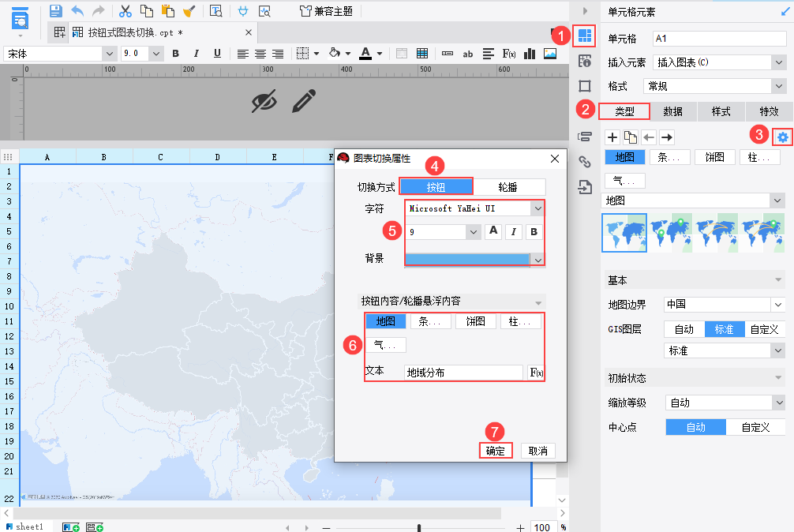Open the 9.0 font size dropdown
Screen dimensions: 794x532
156,54
